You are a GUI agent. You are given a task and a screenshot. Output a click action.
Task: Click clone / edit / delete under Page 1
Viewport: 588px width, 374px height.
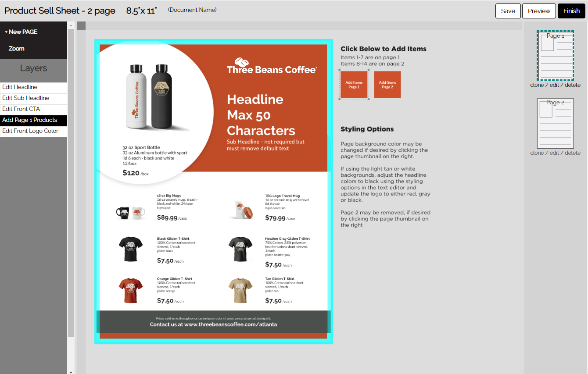tap(555, 85)
